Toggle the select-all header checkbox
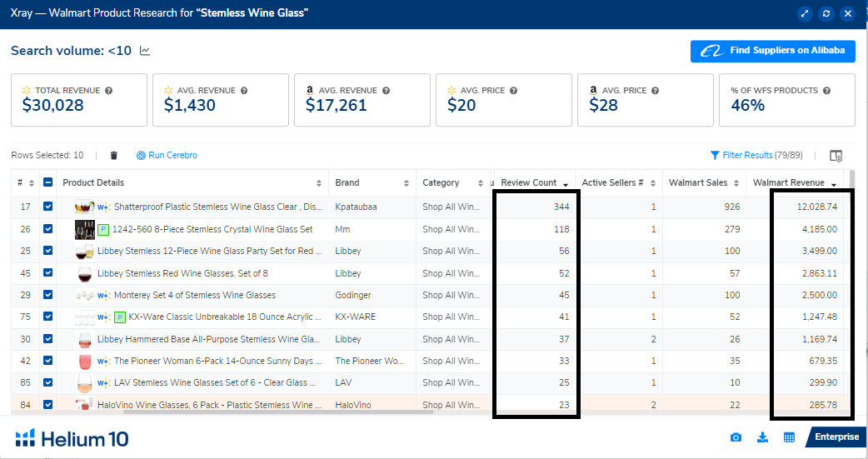 [x=47, y=182]
